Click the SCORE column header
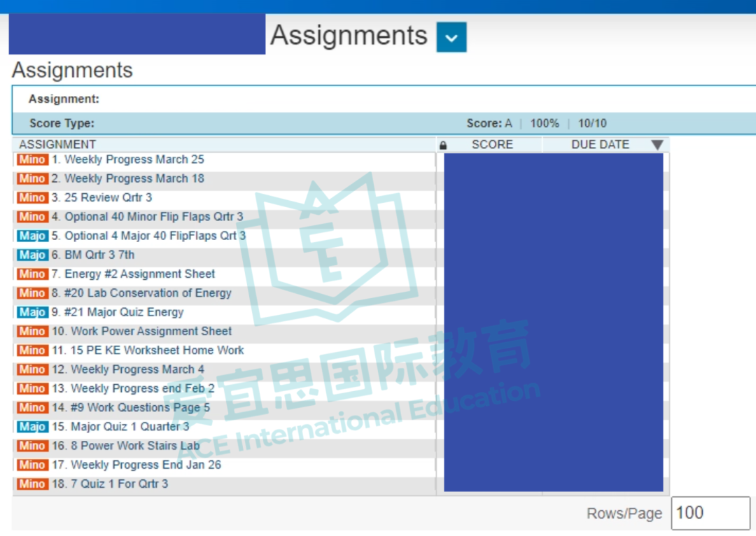Viewport: 756px width, 536px height. click(492, 145)
